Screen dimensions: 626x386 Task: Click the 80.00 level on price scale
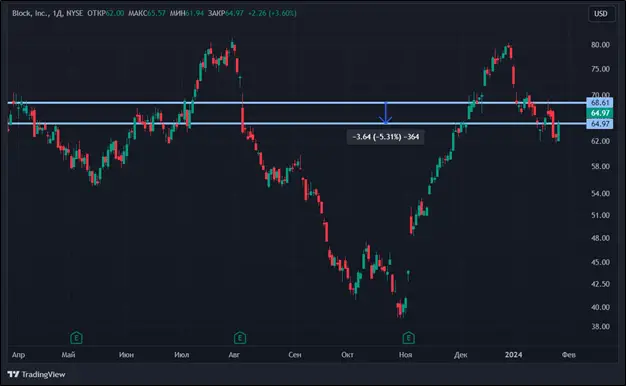click(x=600, y=45)
